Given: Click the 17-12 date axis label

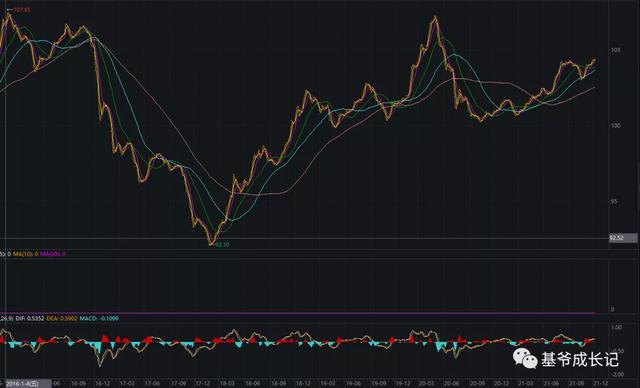Looking at the screenshot, I should coord(203,384).
